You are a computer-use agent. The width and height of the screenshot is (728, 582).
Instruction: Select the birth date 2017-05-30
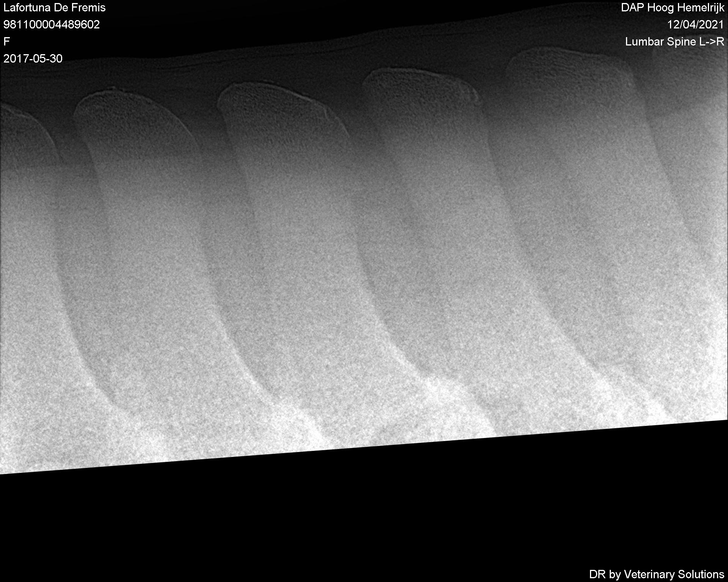click(x=33, y=58)
